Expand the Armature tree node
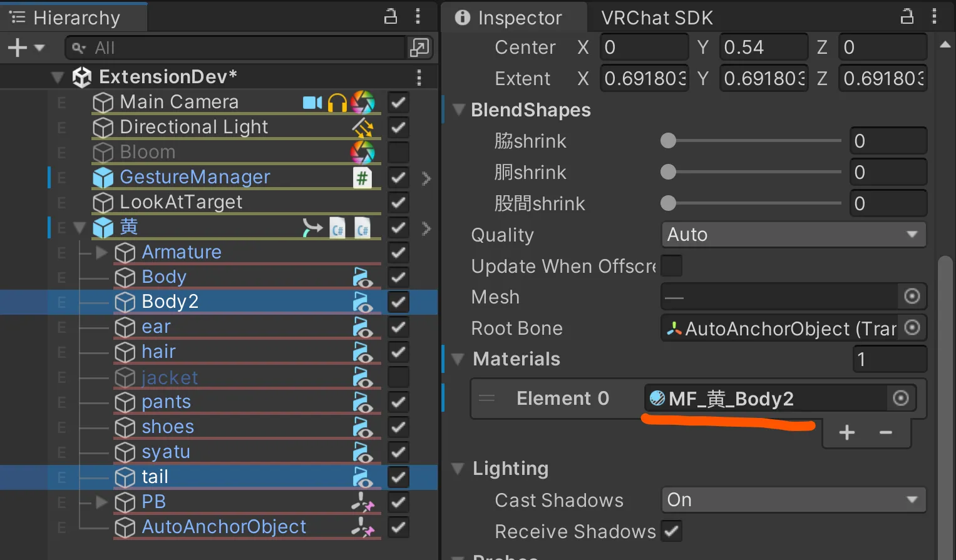This screenshot has width=956, height=560. pos(101,252)
